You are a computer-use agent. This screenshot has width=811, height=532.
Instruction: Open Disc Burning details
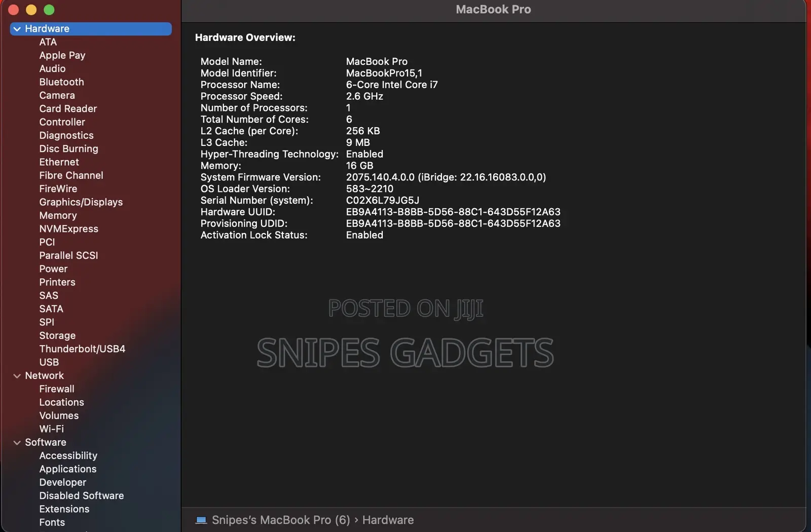click(69, 148)
